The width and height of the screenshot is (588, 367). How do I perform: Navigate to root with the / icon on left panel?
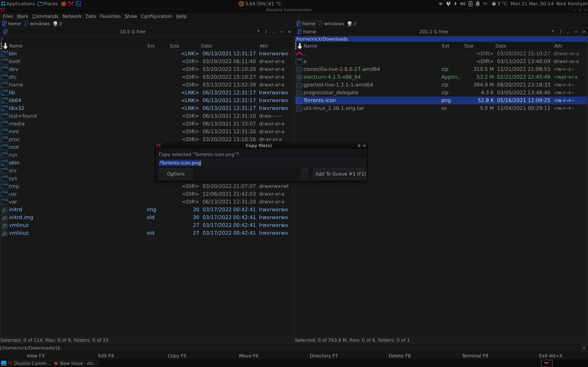pos(266,32)
